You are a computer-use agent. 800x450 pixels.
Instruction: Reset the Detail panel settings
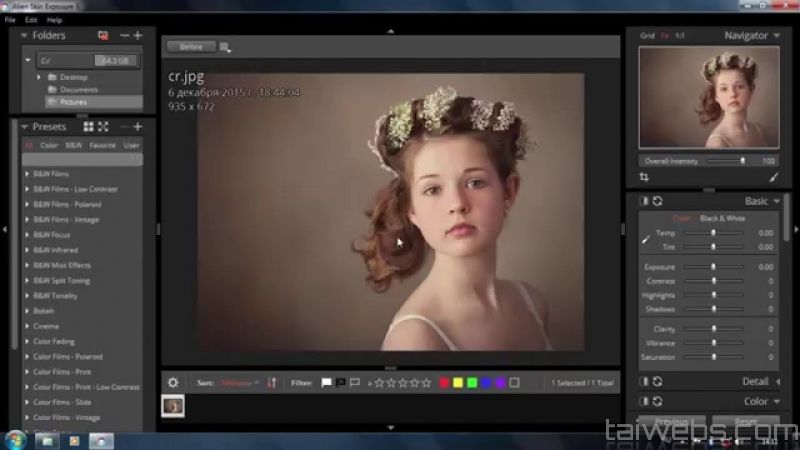point(658,382)
